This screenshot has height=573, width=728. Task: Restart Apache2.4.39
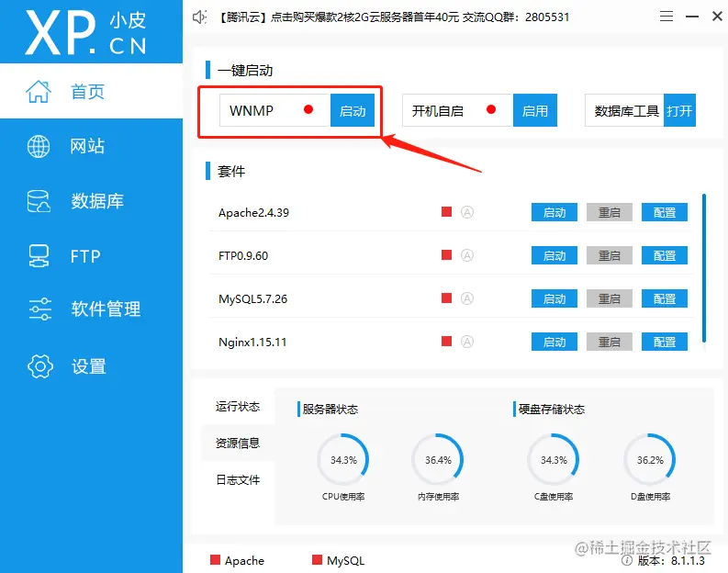[610, 212]
